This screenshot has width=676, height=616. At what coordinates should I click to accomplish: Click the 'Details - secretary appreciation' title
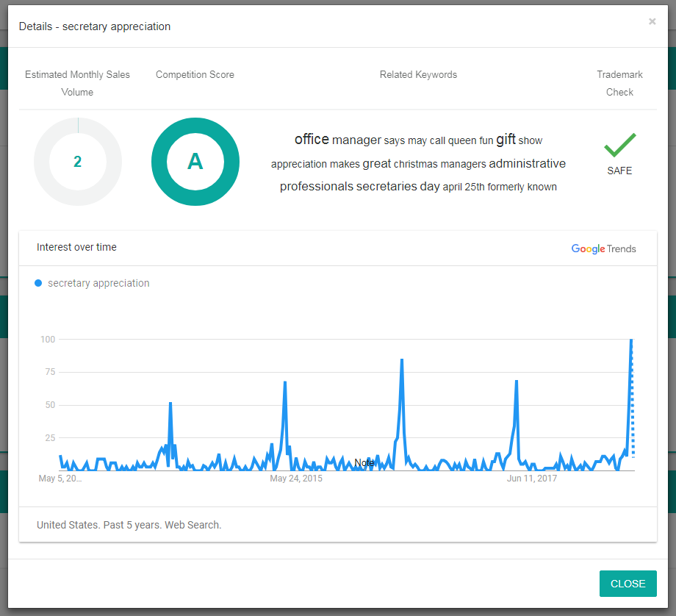click(95, 26)
